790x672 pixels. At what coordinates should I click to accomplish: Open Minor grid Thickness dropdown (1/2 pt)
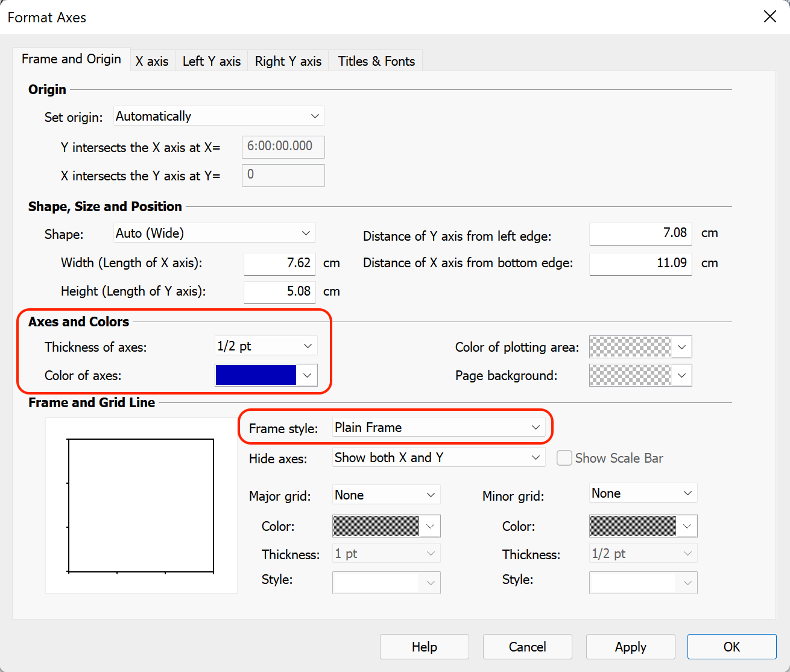coord(643,553)
